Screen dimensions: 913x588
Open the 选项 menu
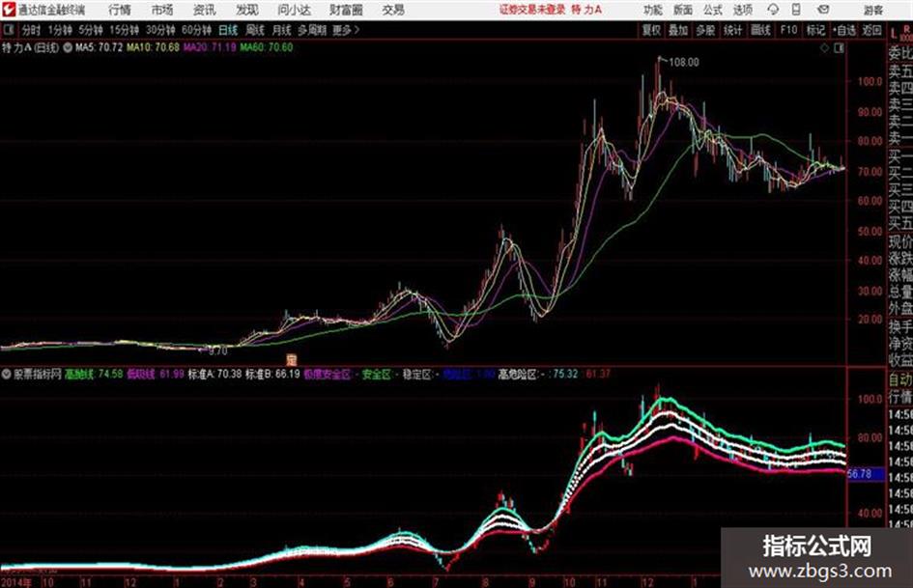click(x=743, y=10)
